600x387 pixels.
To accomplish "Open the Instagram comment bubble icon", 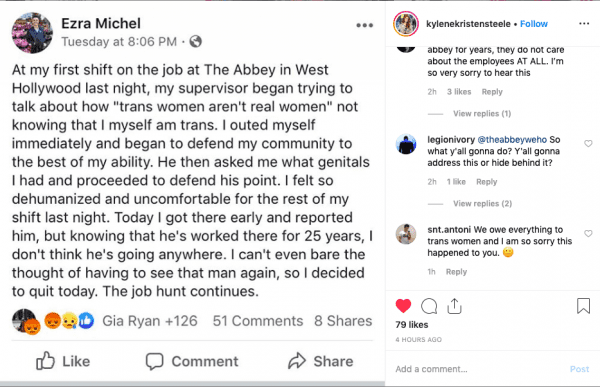I will coord(429,306).
